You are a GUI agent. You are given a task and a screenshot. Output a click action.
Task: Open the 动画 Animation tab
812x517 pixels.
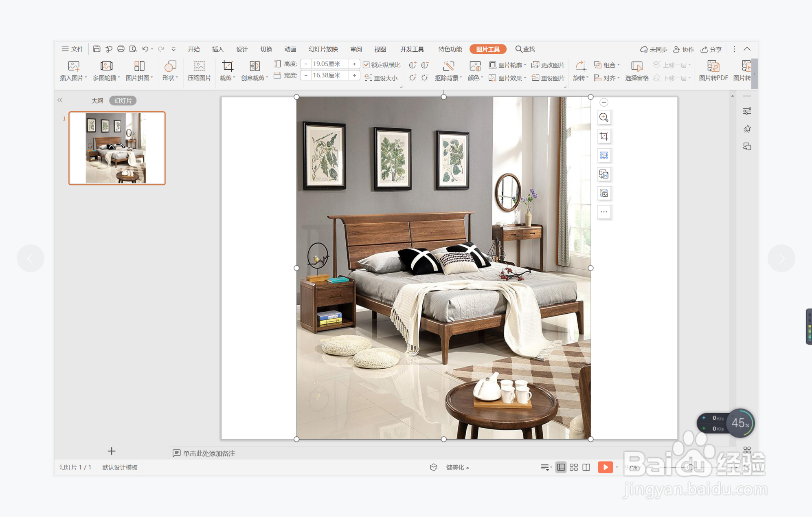tap(290, 49)
